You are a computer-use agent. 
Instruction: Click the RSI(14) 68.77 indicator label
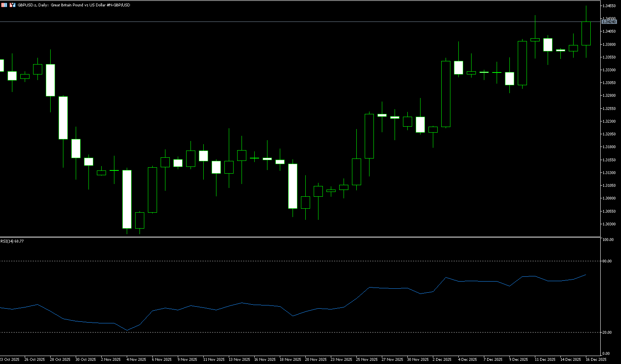tap(12, 241)
